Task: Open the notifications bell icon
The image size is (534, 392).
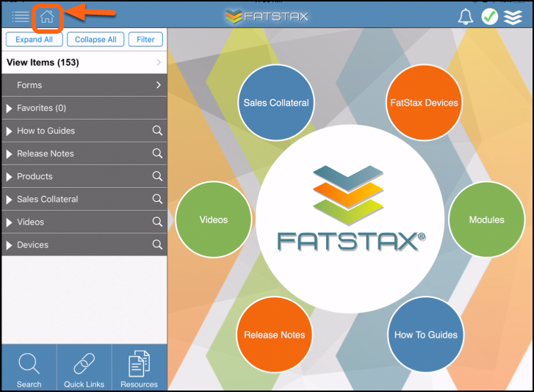Action: click(x=465, y=16)
